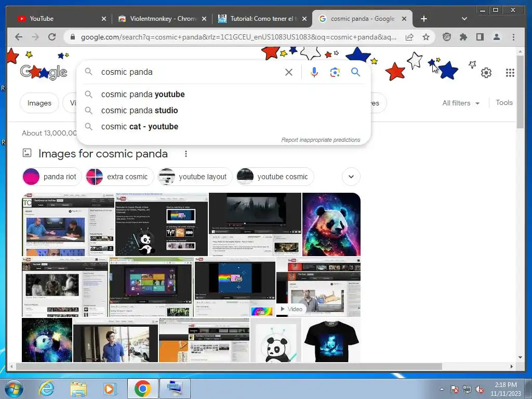Reload the current page
Screen dimensions: 532x399
coord(52,37)
